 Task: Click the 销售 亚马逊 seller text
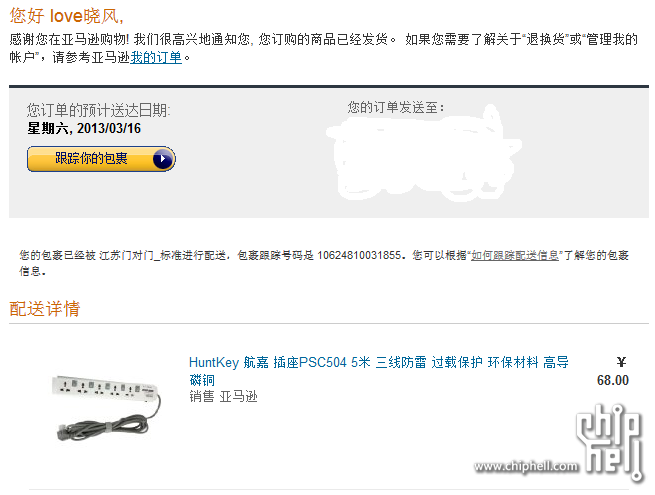[x=223, y=396]
